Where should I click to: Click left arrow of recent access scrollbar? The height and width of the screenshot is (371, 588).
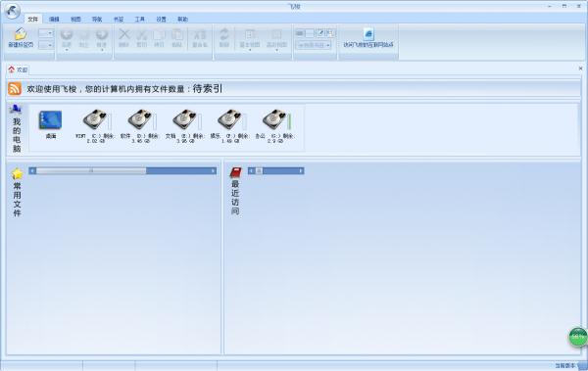click(251, 171)
